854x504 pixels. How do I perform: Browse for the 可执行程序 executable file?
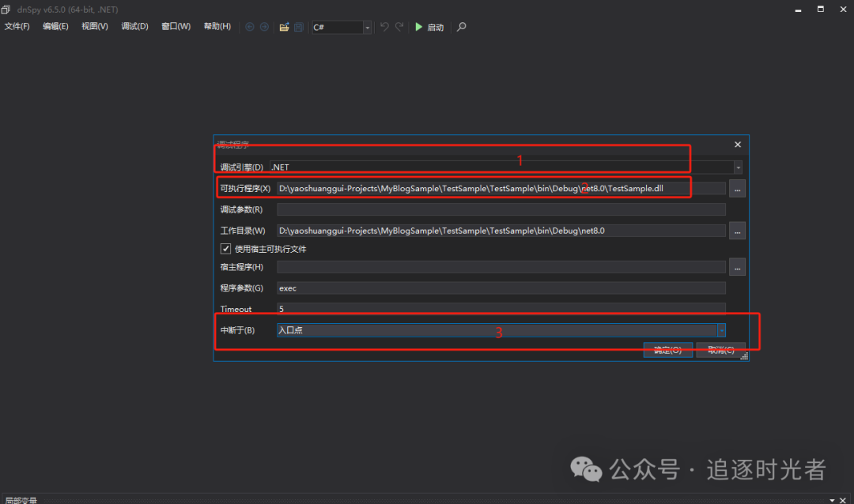(x=737, y=189)
